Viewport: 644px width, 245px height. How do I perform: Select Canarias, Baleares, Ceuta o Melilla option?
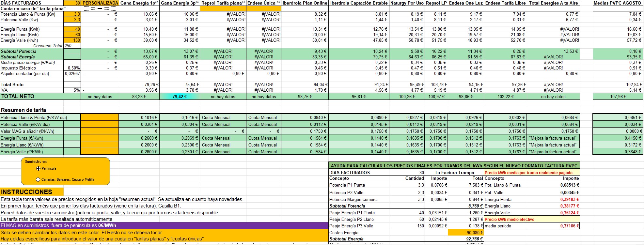coord(38,179)
